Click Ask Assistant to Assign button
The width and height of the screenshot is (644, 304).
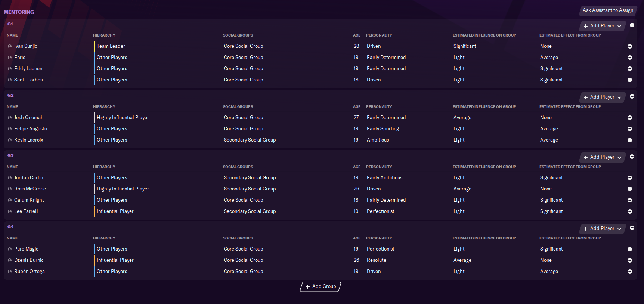pos(608,10)
